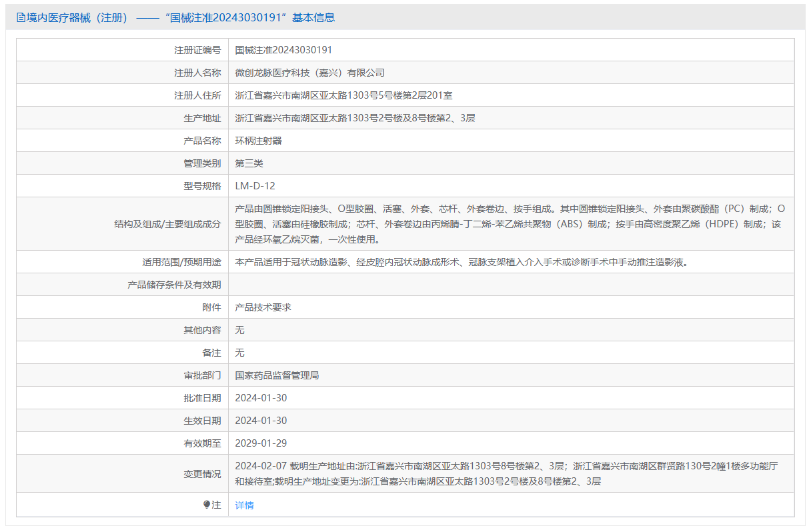Click the 结构及组成/主要组成成分 label
The height and width of the screenshot is (532, 809).
coord(167,224)
